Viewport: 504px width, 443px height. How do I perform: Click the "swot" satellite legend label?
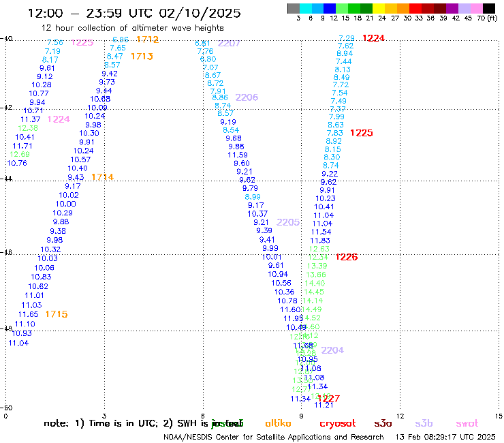pyautogui.click(x=467, y=424)
